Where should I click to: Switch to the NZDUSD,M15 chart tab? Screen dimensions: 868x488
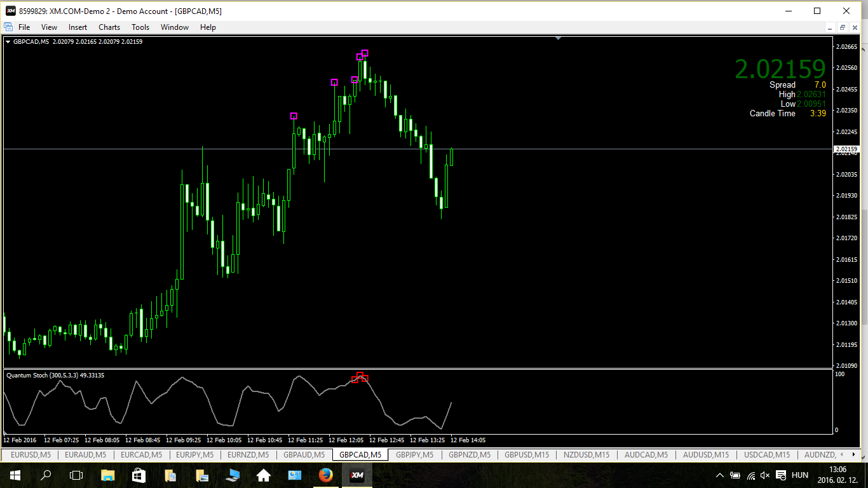click(587, 454)
